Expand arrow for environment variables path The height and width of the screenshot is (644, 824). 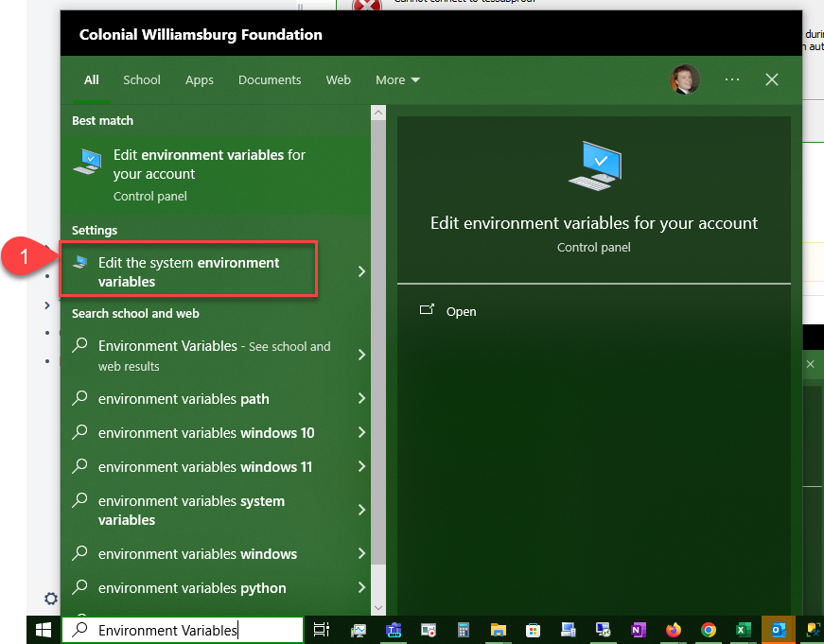pos(361,398)
